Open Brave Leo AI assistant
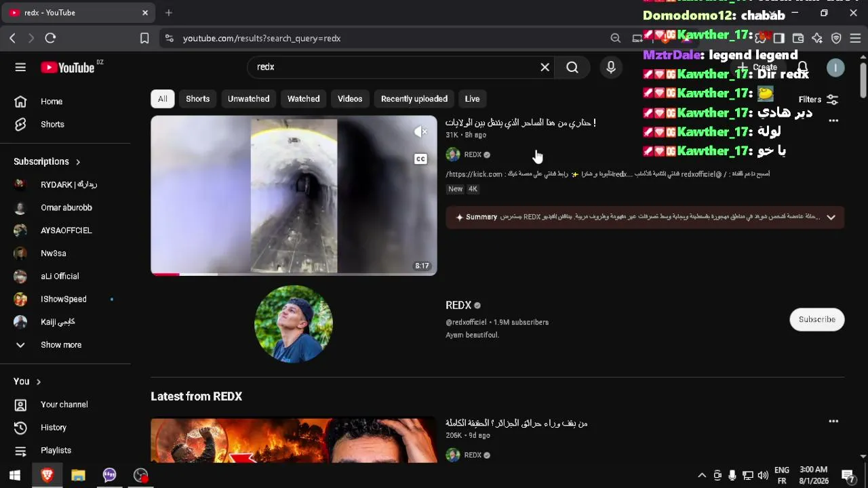The image size is (868, 488). (x=817, y=39)
